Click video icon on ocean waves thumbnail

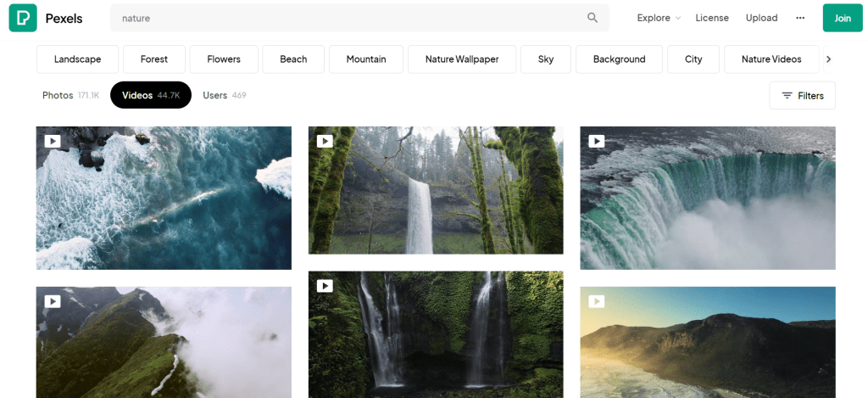53,142
